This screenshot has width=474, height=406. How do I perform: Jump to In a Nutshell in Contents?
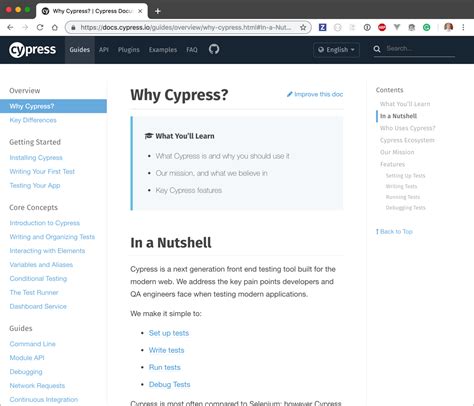click(398, 116)
